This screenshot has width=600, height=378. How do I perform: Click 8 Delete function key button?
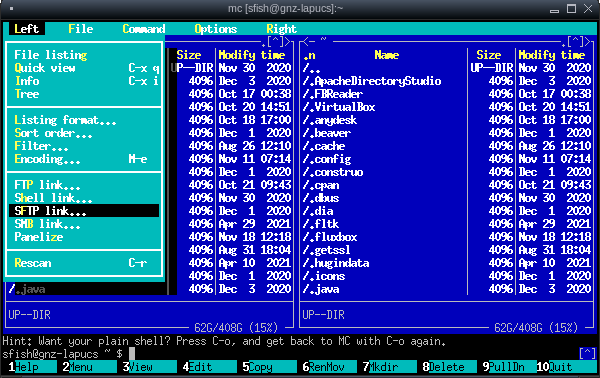[450, 367]
